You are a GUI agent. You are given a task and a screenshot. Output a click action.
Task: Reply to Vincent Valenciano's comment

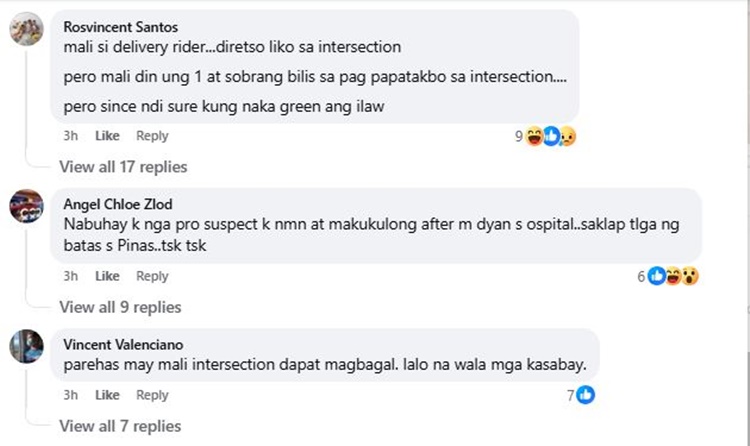[x=152, y=395]
